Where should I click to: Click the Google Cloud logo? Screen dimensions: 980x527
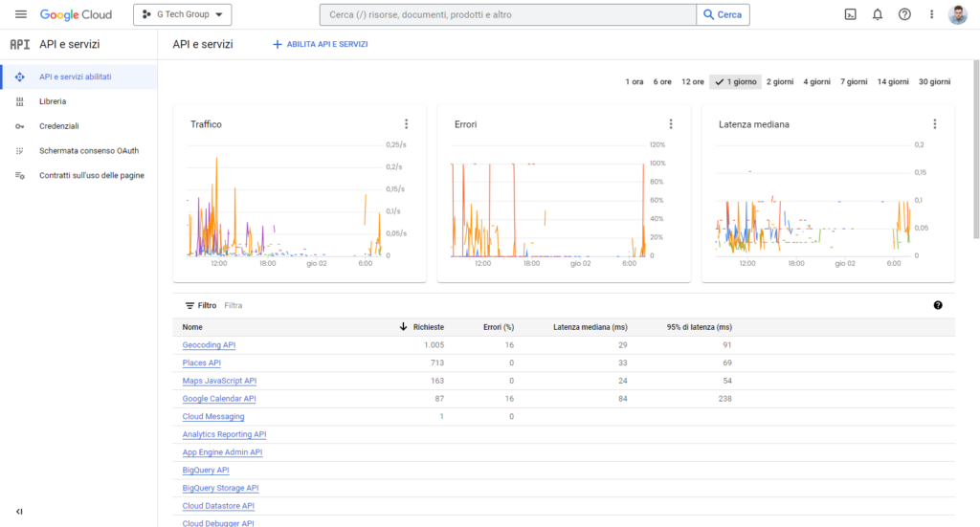point(76,14)
